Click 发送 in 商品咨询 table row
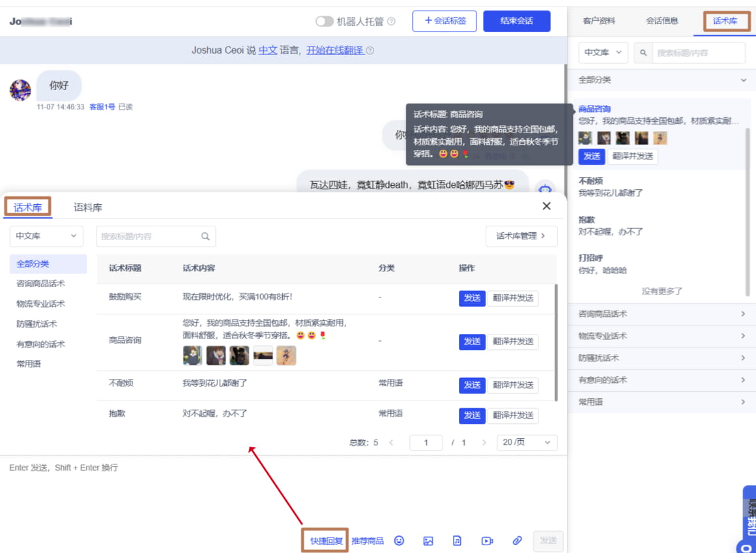This screenshot has width=756, height=553. pos(472,342)
